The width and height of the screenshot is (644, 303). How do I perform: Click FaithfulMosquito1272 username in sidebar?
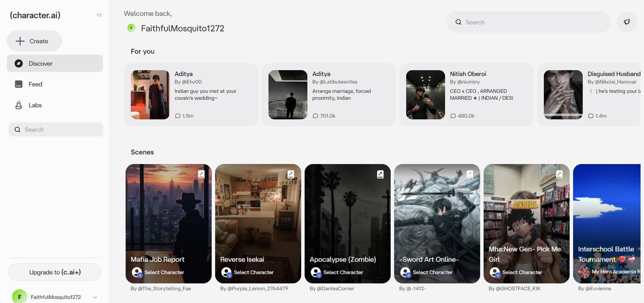pyautogui.click(x=56, y=297)
